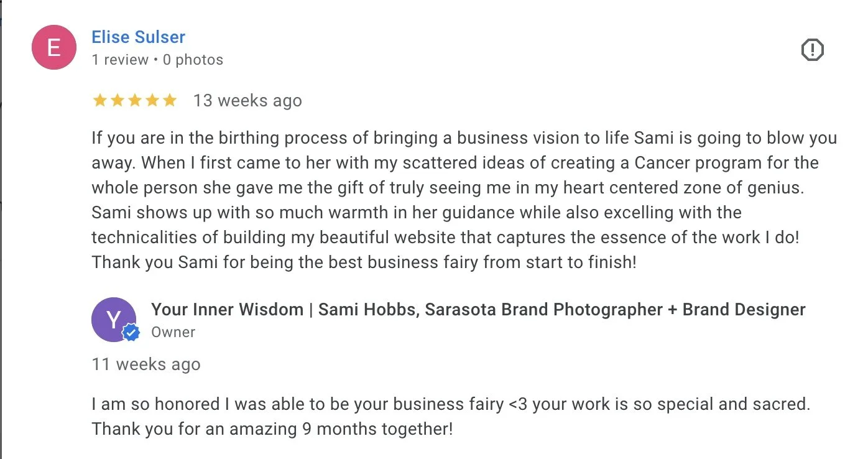The height and width of the screenshot is (459, 868).
Task: Click the '1 review • 0 photos' text
Action: tap(157, 60)
